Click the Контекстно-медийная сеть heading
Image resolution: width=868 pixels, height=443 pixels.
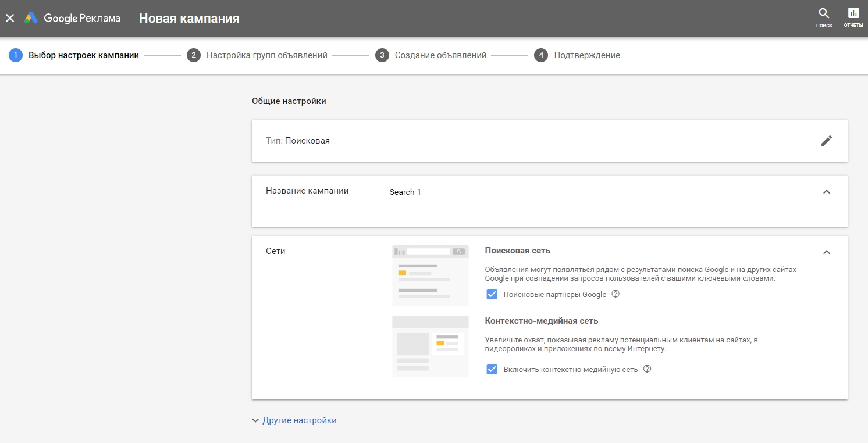click(x=542, y=321)
